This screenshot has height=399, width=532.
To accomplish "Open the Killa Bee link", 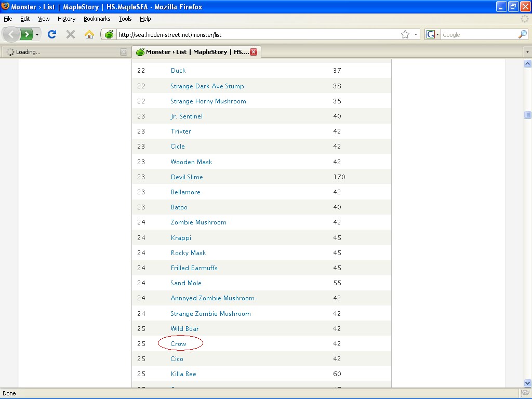I will point(183,374).
